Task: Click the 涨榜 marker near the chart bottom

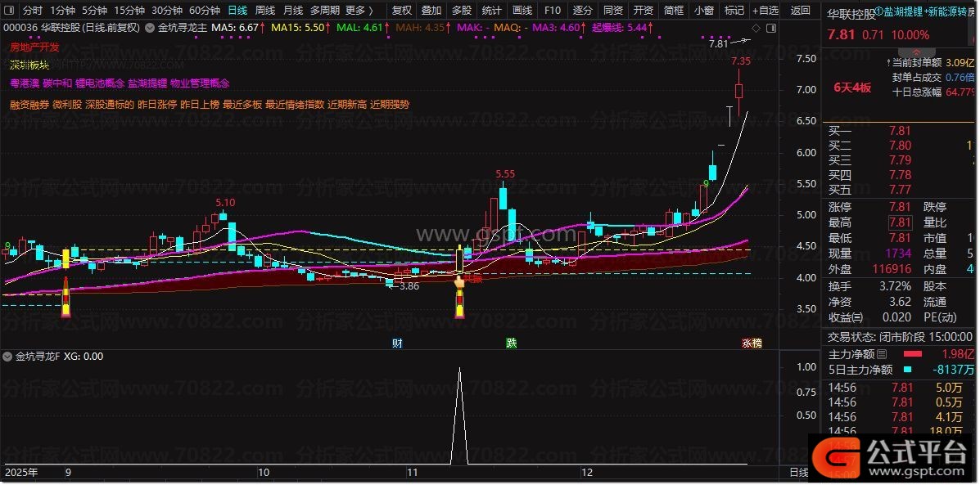Action: point(751,343)
